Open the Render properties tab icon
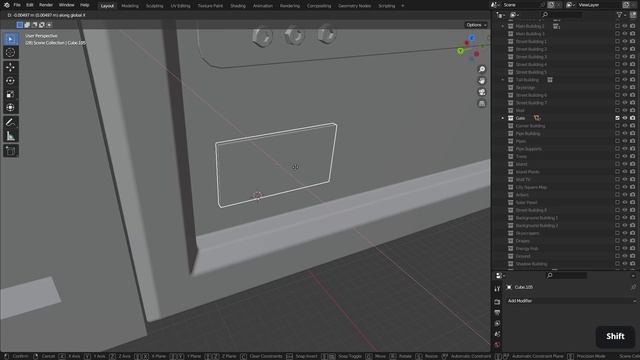 (x=497, y=302)
